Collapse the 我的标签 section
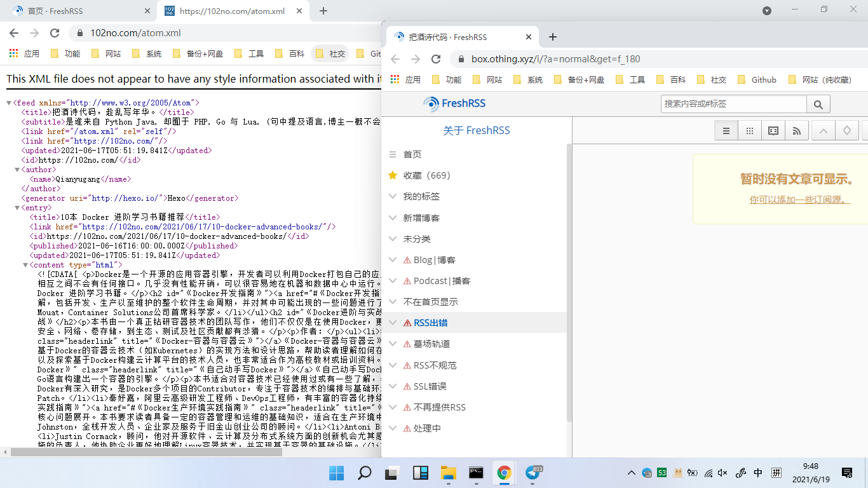 coord(392,196)
